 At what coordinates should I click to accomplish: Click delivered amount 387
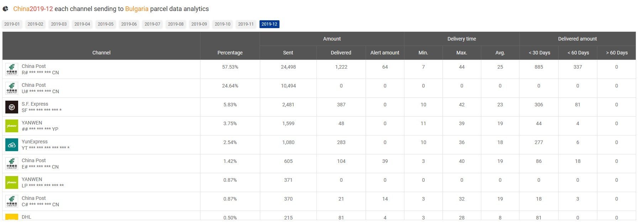341,105
